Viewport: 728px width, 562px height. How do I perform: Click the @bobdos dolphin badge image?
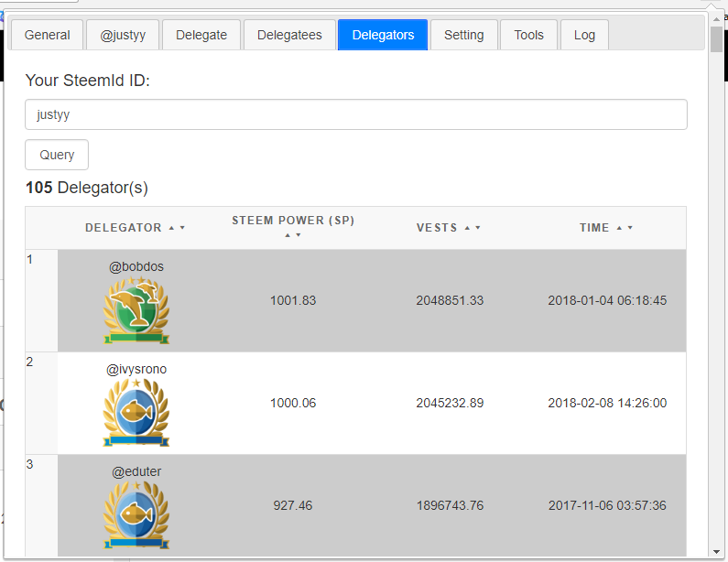pos(136,310)
